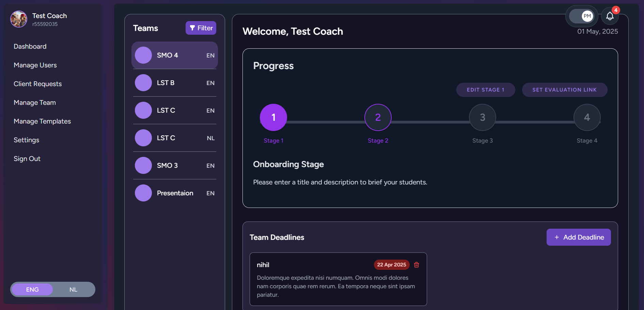
Task: Select the LST C NL team entry
Action: (174, 138)
